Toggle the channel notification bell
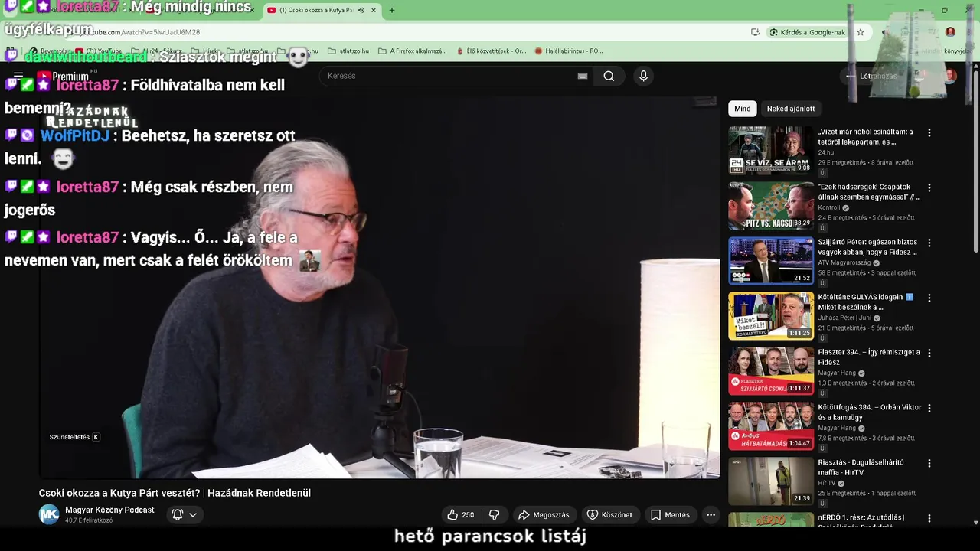Screen dimensions: 980x551 coord(178,515)
